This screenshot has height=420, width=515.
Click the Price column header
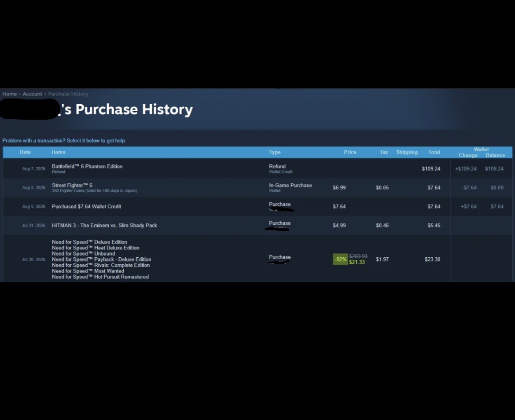pos(350,152)
